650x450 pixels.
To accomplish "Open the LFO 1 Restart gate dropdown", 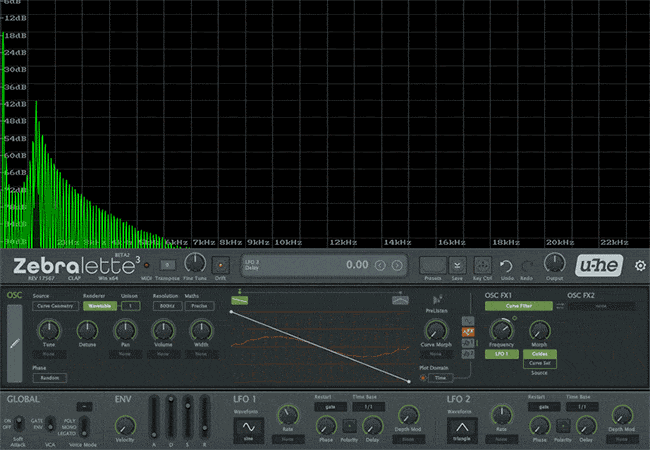I will point(330,407).
